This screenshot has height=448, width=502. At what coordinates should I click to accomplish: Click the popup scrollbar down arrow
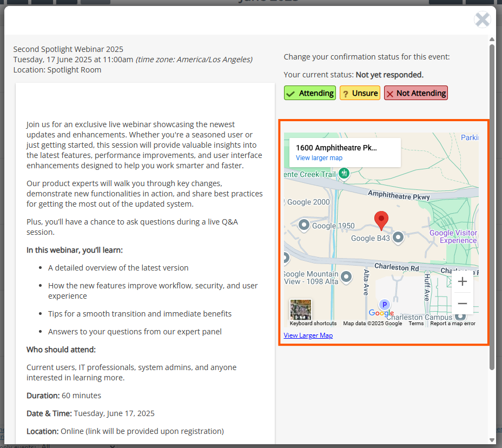(x=492, y=439)
